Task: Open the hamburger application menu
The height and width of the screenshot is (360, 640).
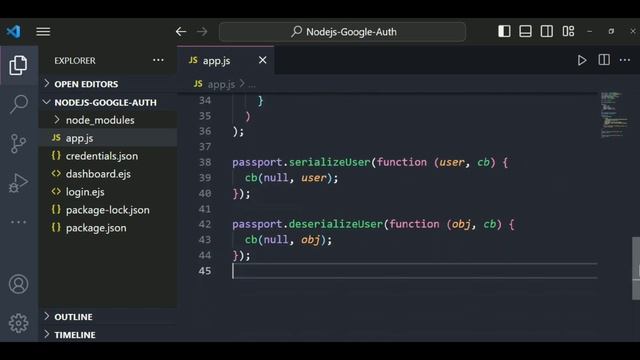Action: point(43,31)
